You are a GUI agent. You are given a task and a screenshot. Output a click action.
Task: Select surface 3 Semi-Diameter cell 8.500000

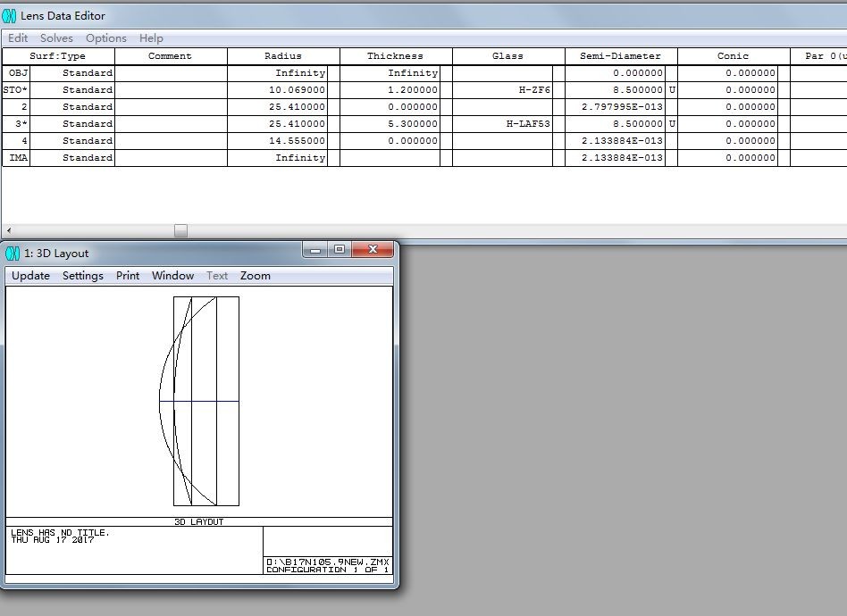pyautogui.click(x=615, y=124)
